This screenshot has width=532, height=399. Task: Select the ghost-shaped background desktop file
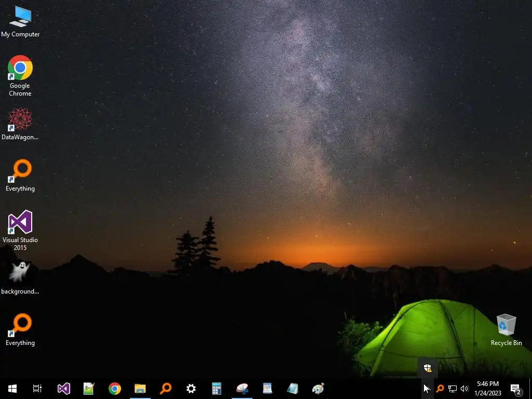[x=20, y=278]
